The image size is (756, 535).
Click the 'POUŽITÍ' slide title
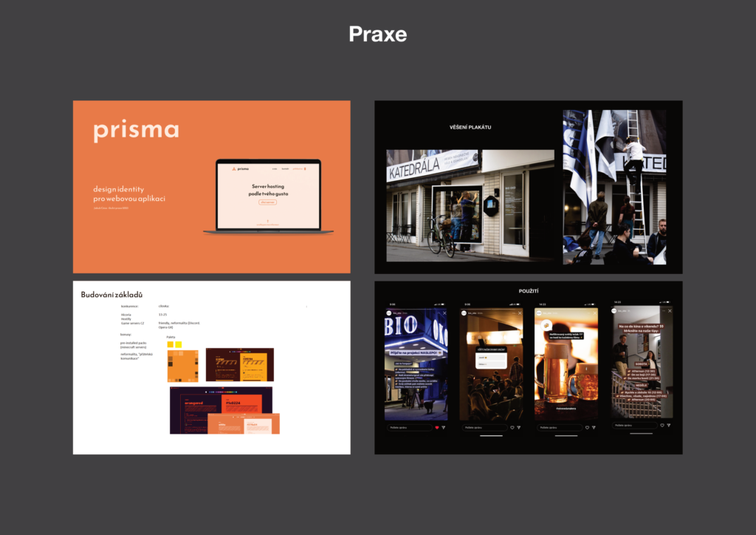coord(529,291)
